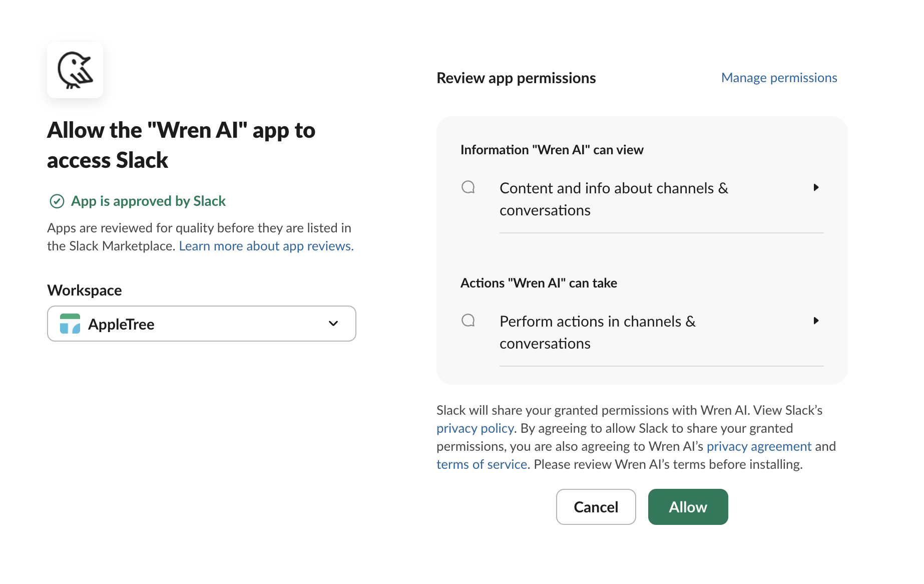Click the green approved checkmark icon

[57, 201]
